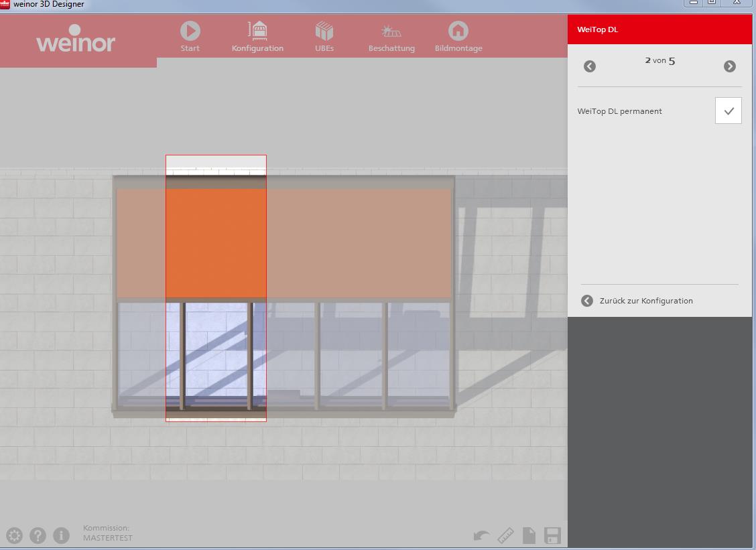Screen dimensions: 756x550
Task: Click the Kommission MASTERTEST label
Action: click(x=107, y=533)
